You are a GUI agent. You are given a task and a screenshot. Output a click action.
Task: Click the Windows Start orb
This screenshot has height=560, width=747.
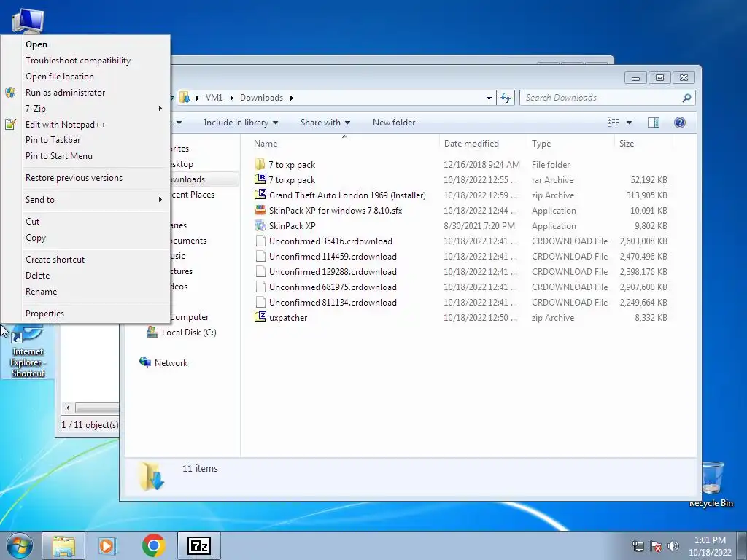coord(20,545)
